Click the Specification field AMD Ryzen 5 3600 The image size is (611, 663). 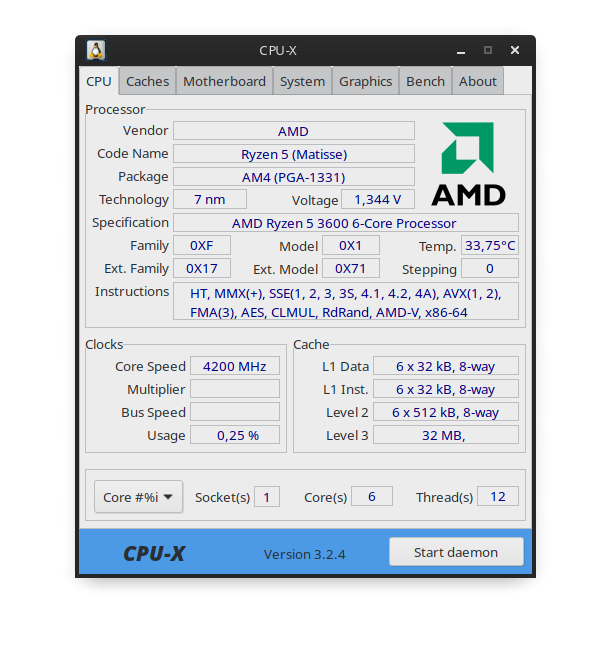346,223
